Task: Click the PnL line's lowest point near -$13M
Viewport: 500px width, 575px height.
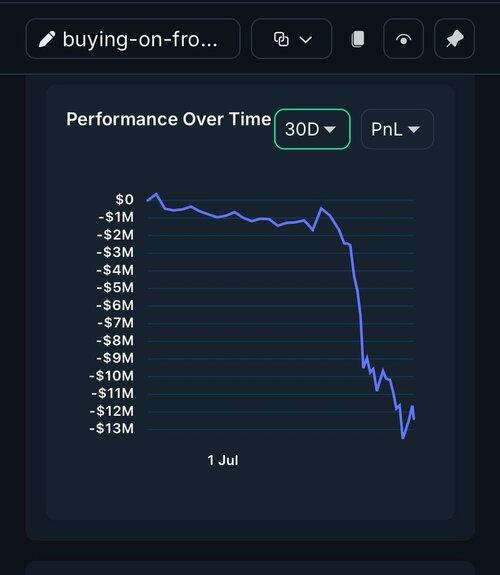Action: pyautogui.click(x=403, y=437)
